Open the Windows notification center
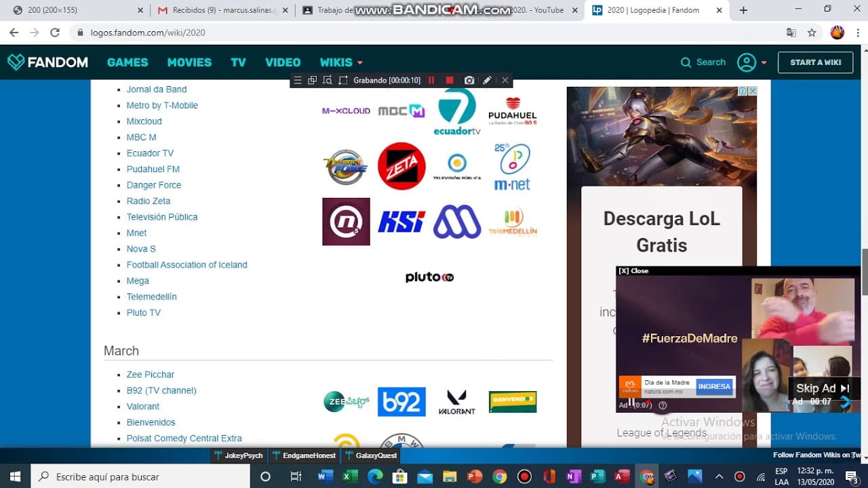Screen dimensions: 868x488 pyautogui.click(x=852, y=476)
